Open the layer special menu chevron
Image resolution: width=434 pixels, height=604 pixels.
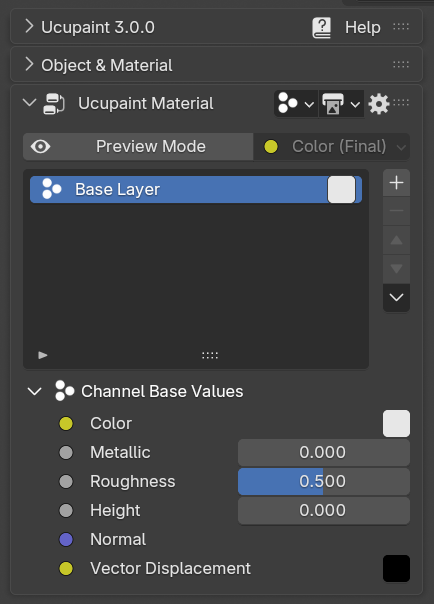point(396,297)
